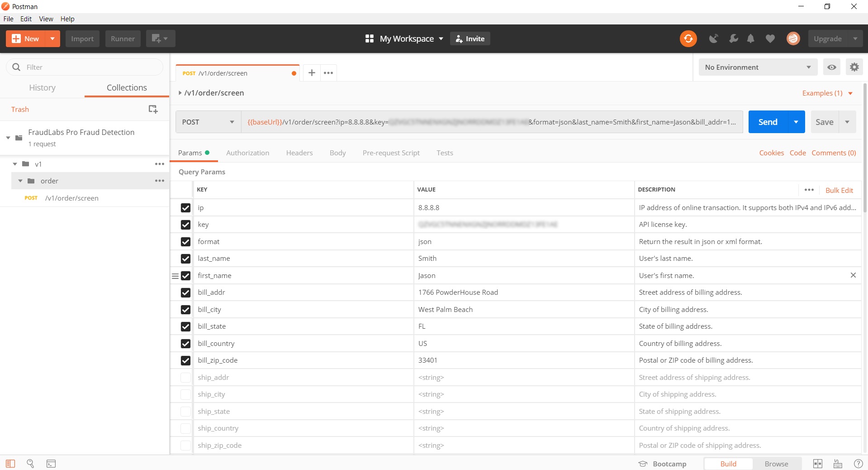Open Postman console icon
This screenshot has height=470, width=868.
51,464
